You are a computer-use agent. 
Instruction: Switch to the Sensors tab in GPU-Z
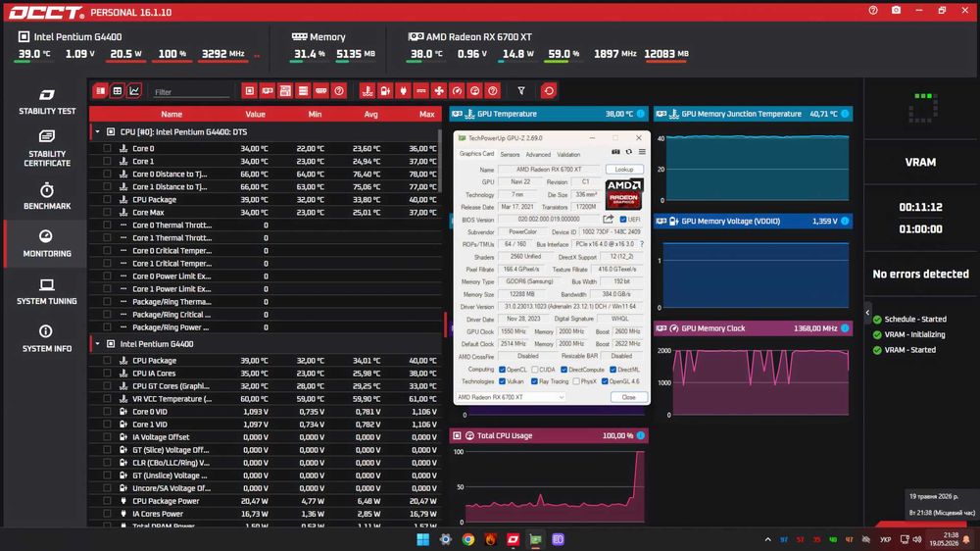510,155
